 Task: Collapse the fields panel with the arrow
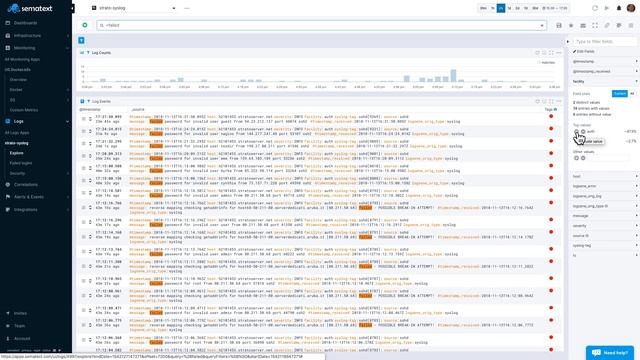pos(568,42)
